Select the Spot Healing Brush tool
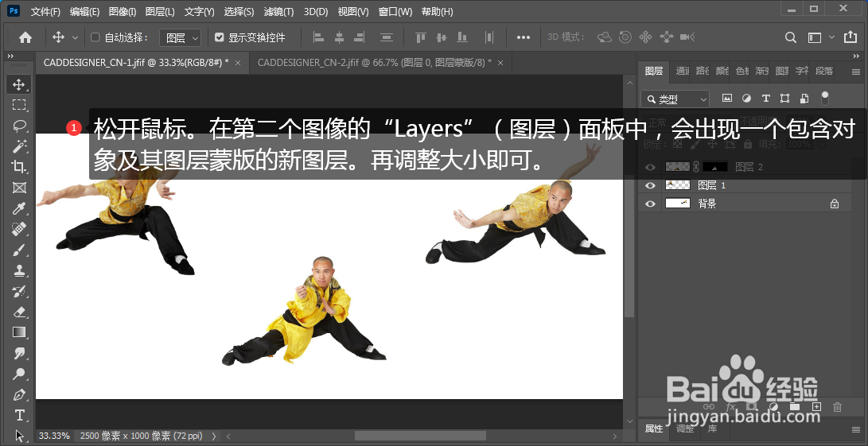The width and height of the screenshot is (868, 446). 19,228
